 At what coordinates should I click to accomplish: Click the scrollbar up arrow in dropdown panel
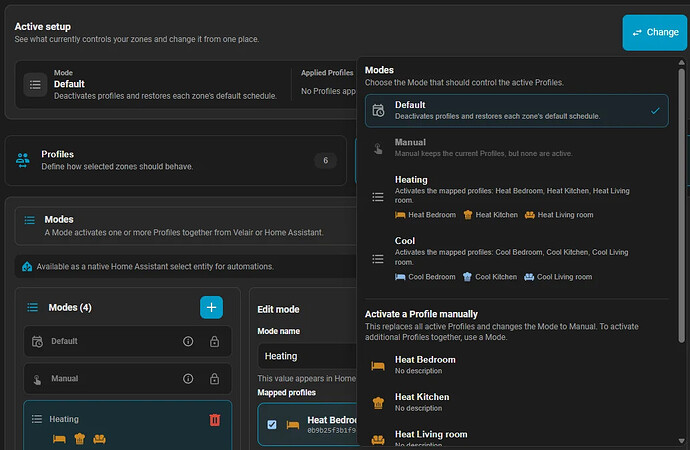coord(681,63)
